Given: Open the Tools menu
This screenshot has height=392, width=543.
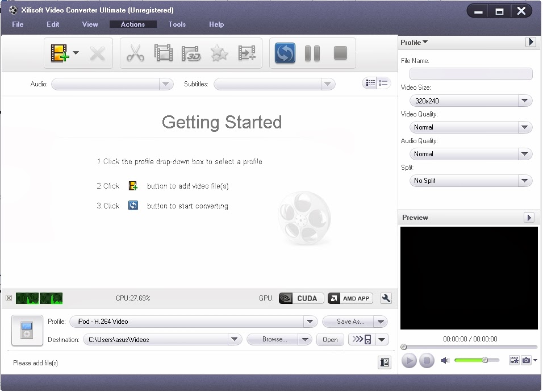Looking at the screenshot, I should point(177,24).
